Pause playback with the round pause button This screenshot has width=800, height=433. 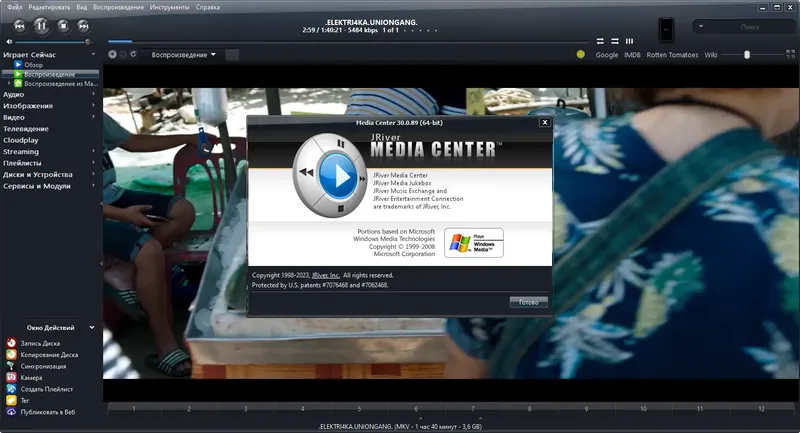point(41,26)
